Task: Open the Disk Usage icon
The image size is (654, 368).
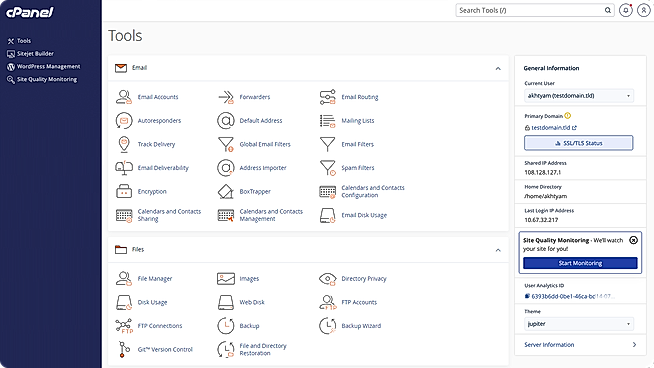Action: point(124,302)
